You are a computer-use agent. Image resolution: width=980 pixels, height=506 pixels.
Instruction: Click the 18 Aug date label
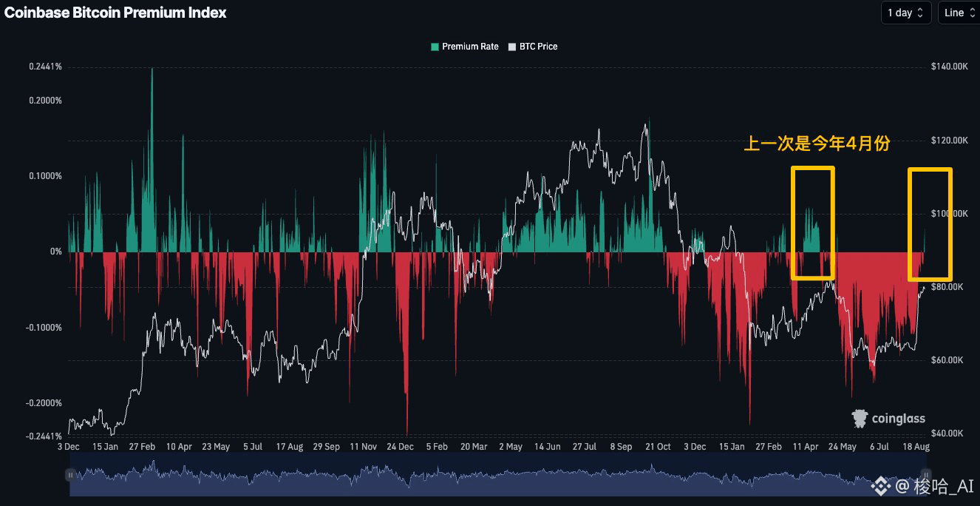coord(916,447)
